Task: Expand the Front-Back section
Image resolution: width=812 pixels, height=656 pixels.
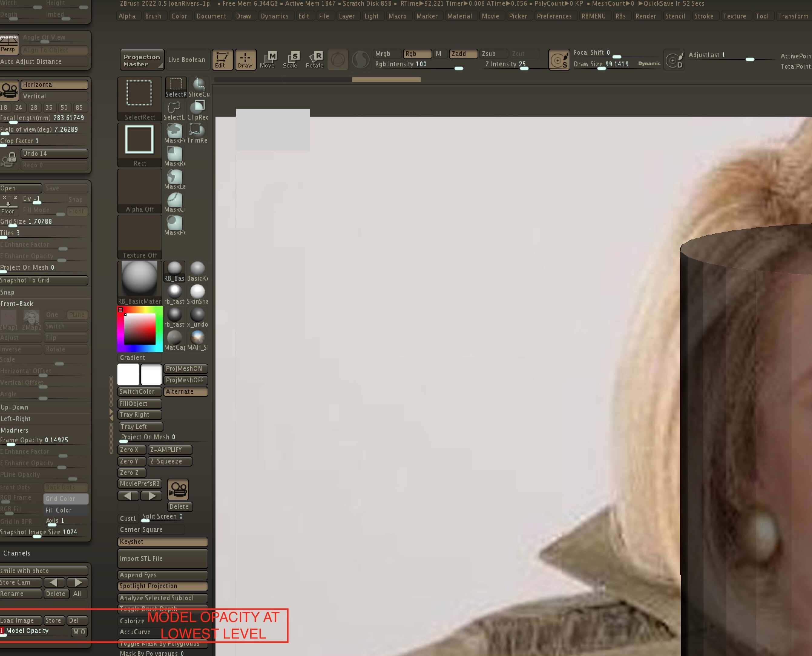Action: coord(17,304)
